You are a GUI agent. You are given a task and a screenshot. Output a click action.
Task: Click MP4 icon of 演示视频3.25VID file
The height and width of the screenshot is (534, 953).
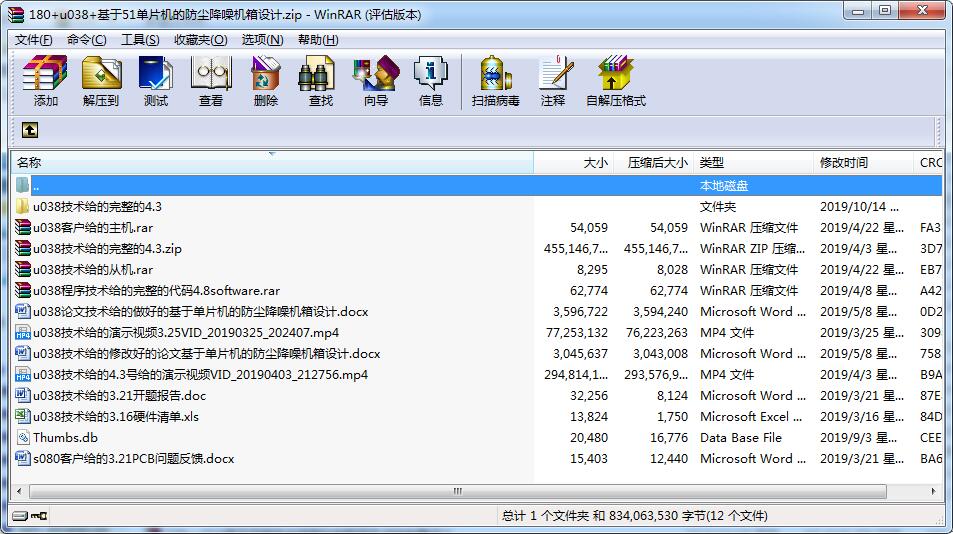coord(22,332)
